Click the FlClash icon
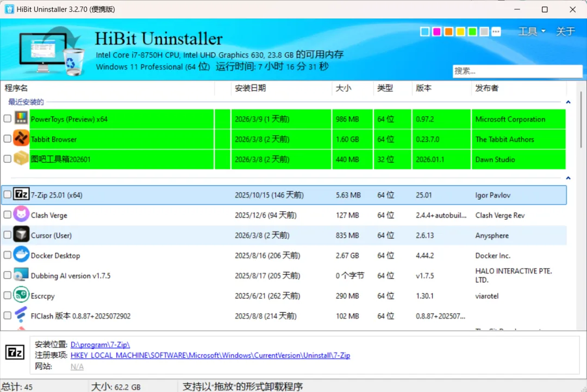Viewport: 587px width, 392px height. pyautogui.click(x=21, y=315)
